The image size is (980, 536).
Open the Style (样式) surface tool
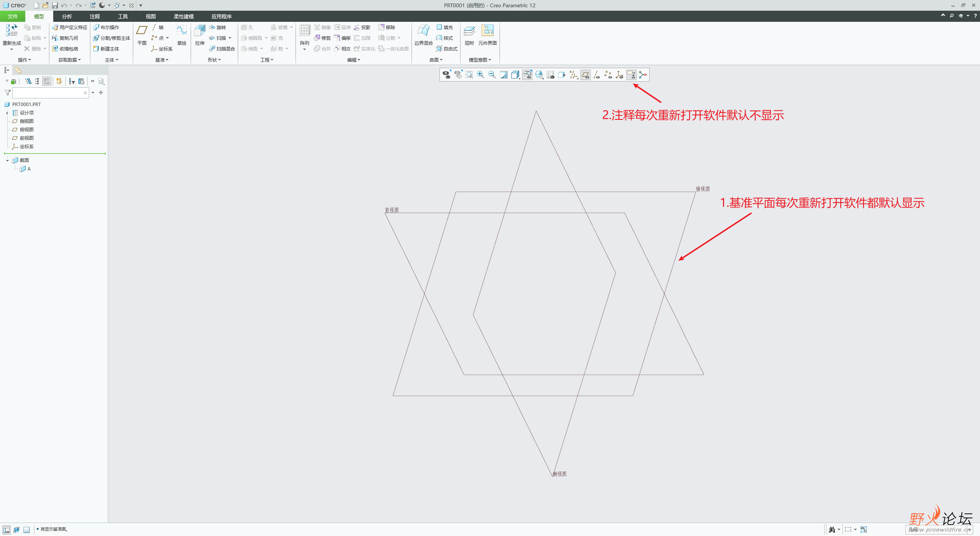tap(445, 38)
